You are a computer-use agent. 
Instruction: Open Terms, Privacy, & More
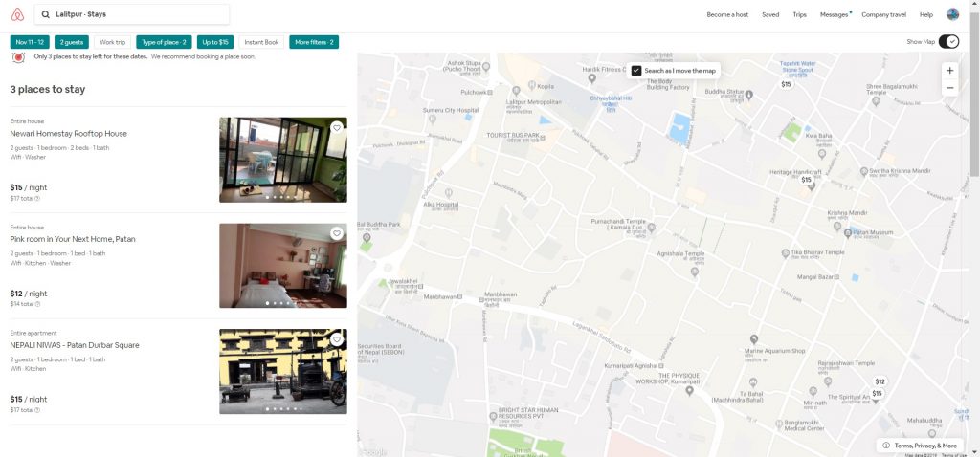920,446
